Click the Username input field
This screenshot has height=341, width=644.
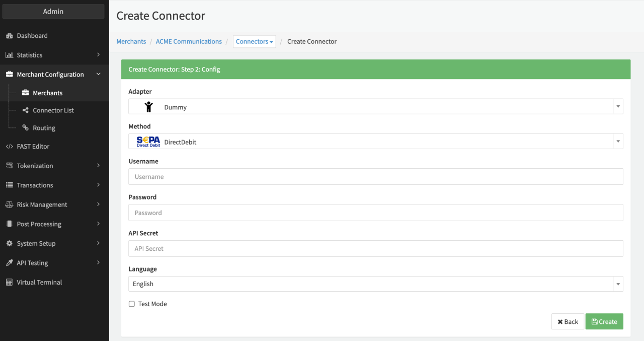(375, 177)
